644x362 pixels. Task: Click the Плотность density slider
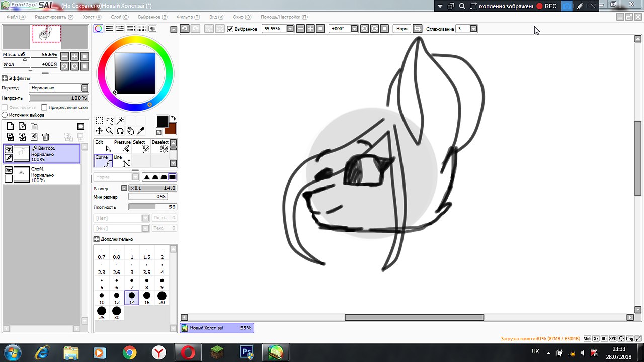coord(152,207)
